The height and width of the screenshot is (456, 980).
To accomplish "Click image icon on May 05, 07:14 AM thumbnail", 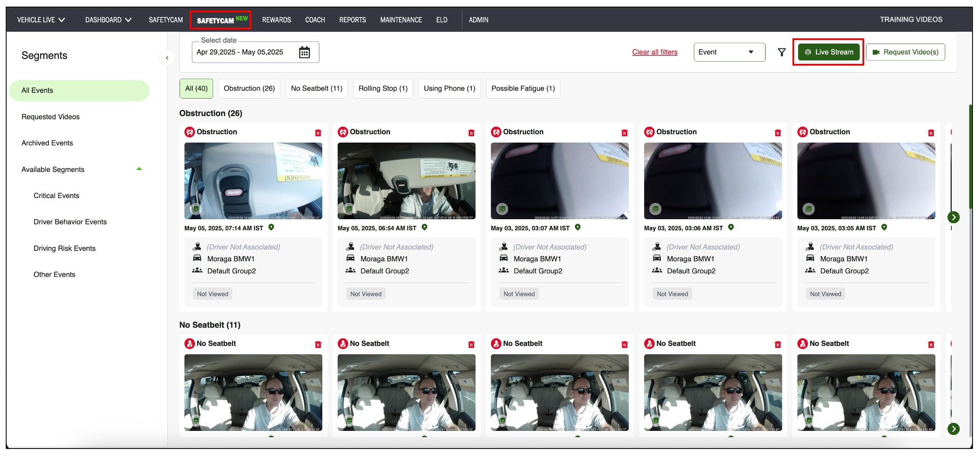I will 195,209.
